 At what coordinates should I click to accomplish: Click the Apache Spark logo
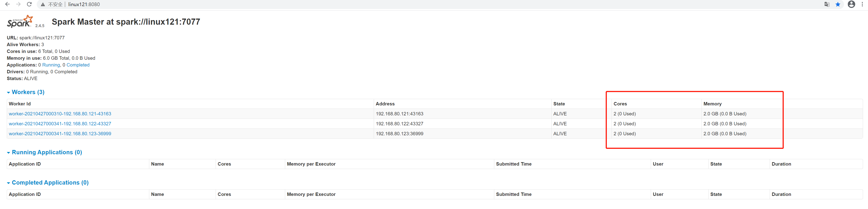click(x=20, y=21)
